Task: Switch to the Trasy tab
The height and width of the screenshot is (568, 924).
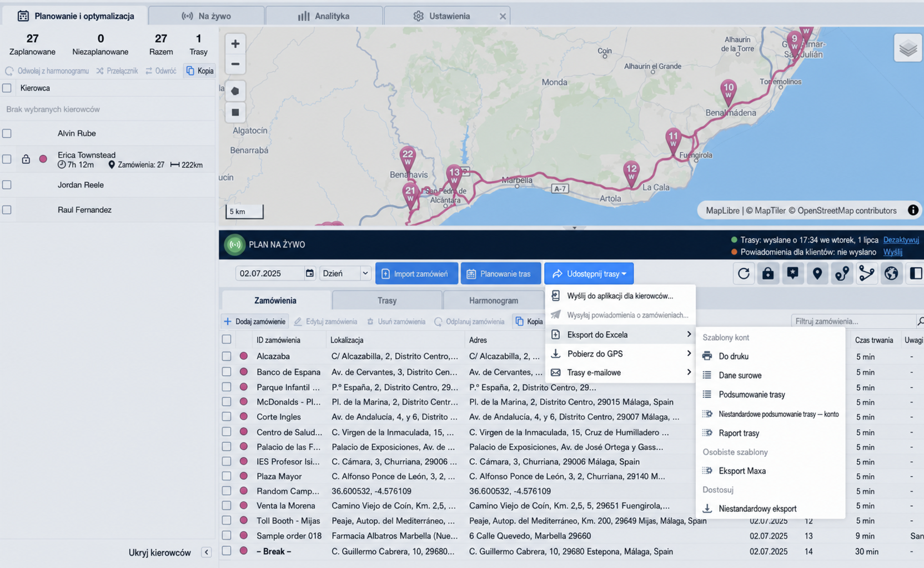Action: pyautogui.click(x=387, y=300)
